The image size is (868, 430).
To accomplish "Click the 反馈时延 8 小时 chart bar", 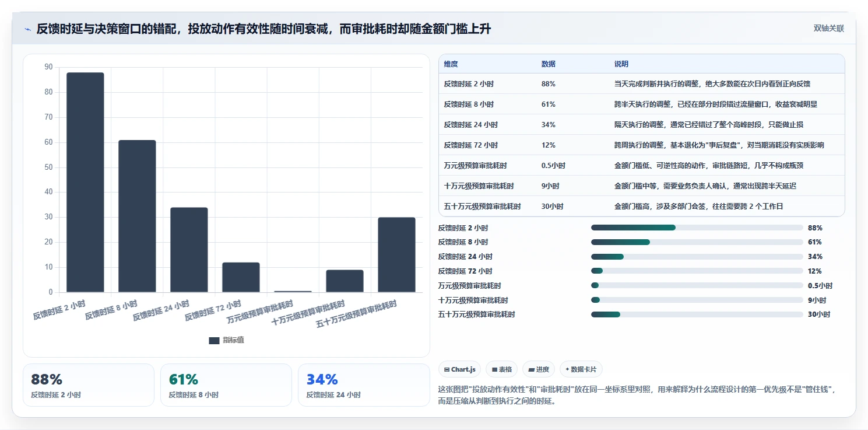I will point(137,216).
